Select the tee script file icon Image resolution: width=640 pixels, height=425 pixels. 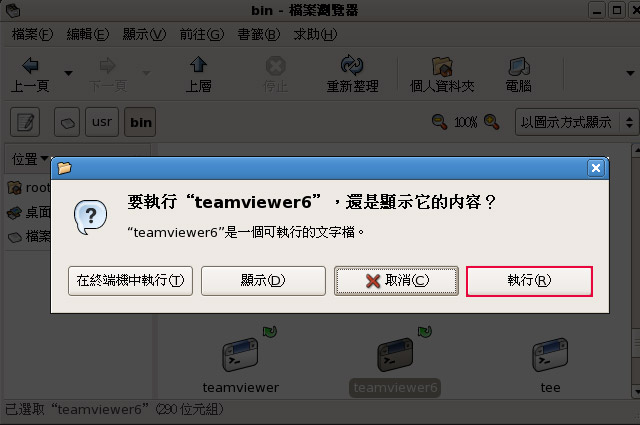[550, 354]
